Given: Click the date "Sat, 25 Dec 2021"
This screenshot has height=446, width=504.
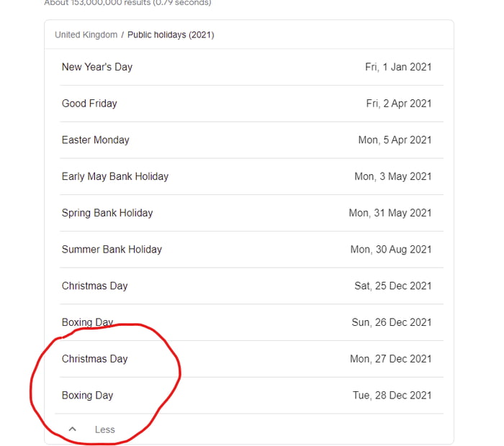Looking at the screenshot, I should click(x=393, y=286).
